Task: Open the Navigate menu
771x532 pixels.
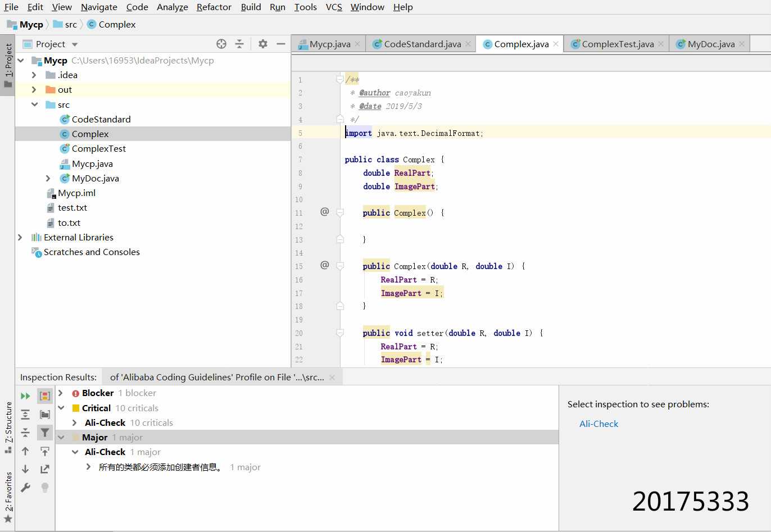Action: tap(99, 7)
